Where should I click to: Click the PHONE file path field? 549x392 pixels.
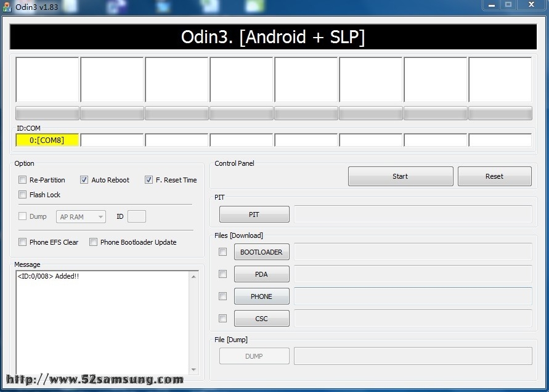[413, 296]
